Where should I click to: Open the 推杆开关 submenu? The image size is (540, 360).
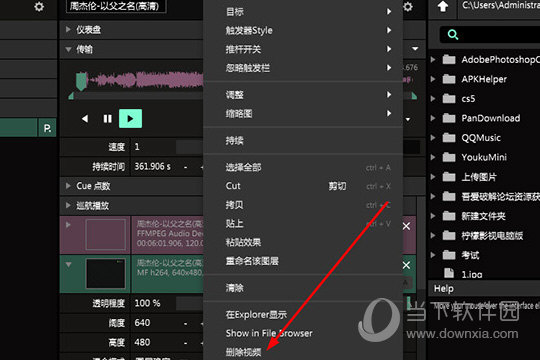pos(303,49)
